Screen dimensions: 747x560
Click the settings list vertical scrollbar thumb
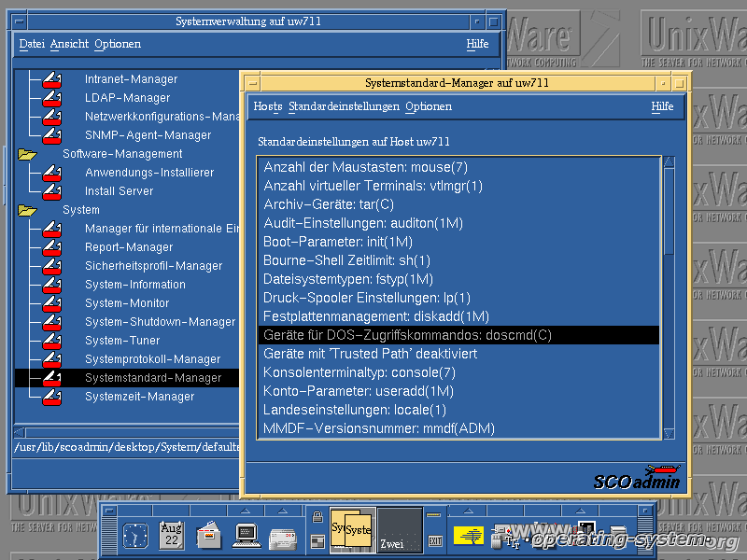pyautogui.click(x=669, y=212)
